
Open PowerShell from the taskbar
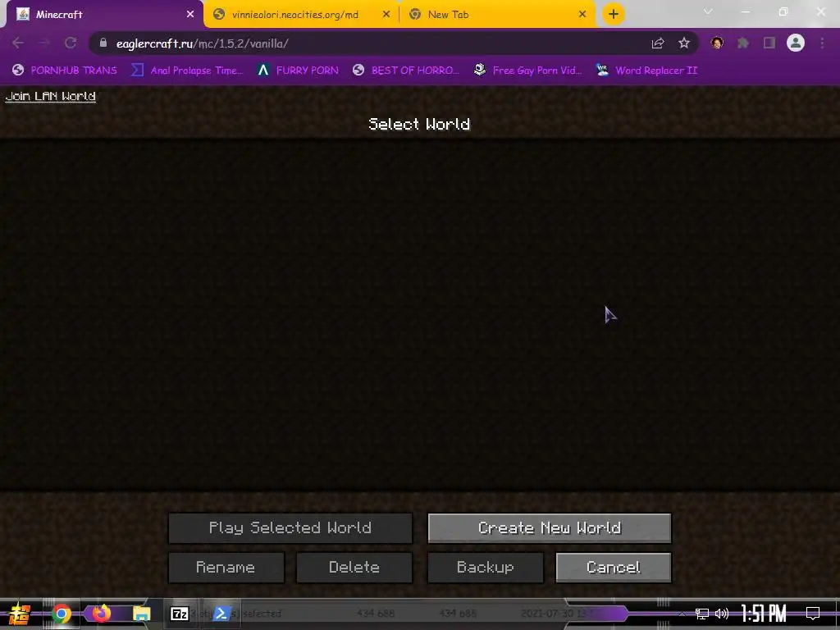coord(221,614)
